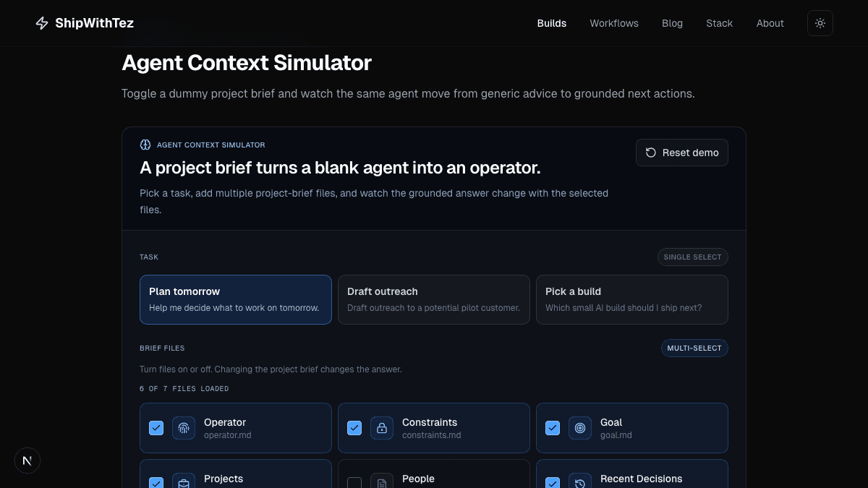Open the Workflows nav item

tap(614, 23)
